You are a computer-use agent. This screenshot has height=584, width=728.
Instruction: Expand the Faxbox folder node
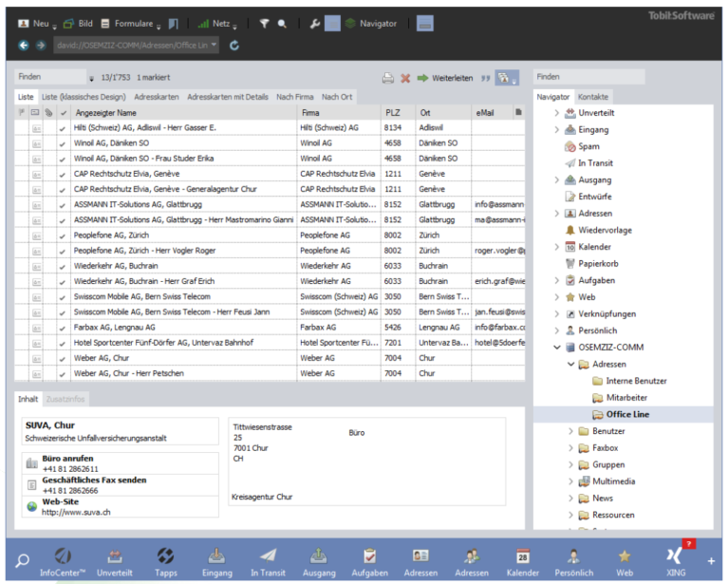coord(570,448)
